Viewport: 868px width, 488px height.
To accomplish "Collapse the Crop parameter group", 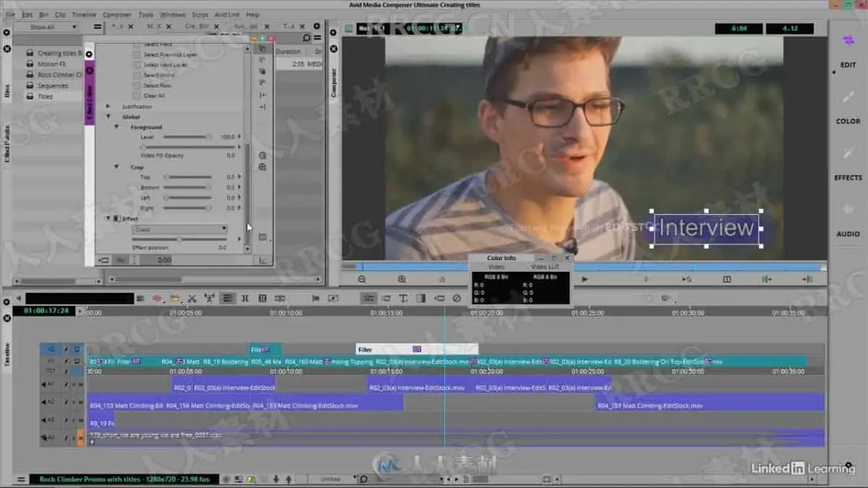I will tap(116, 167).
